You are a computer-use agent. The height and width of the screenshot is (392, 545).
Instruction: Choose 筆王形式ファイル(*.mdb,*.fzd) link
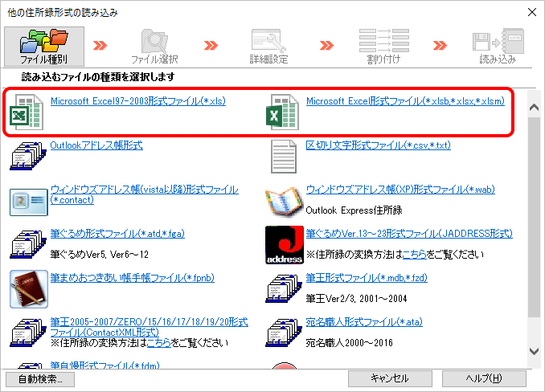point(367,277)
